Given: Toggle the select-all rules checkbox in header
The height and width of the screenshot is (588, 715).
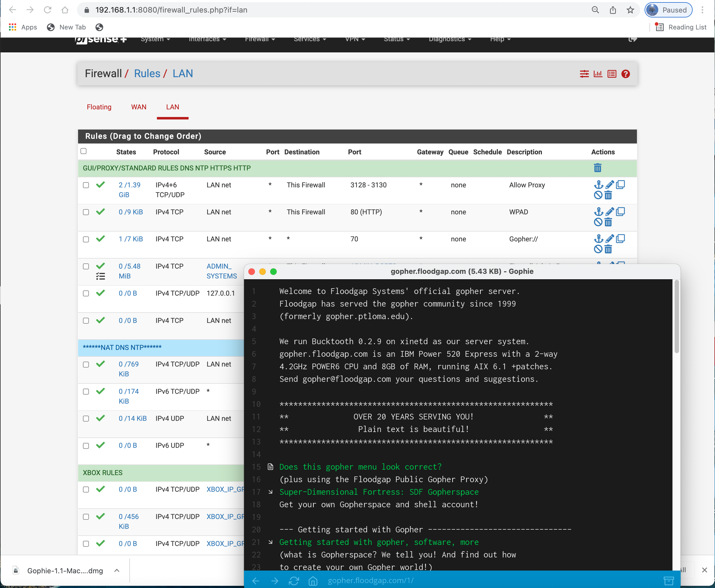Looking at the screenshot, I should tap(84, 151).
